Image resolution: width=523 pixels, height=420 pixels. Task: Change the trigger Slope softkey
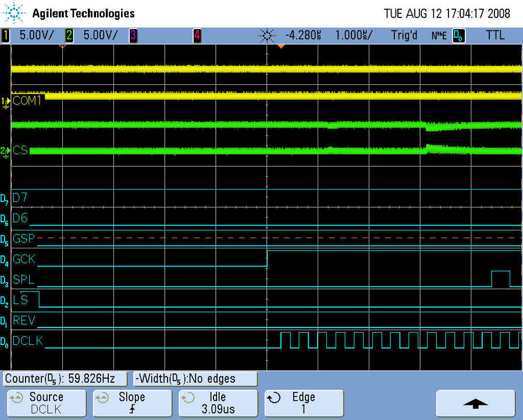coord(131,403)
